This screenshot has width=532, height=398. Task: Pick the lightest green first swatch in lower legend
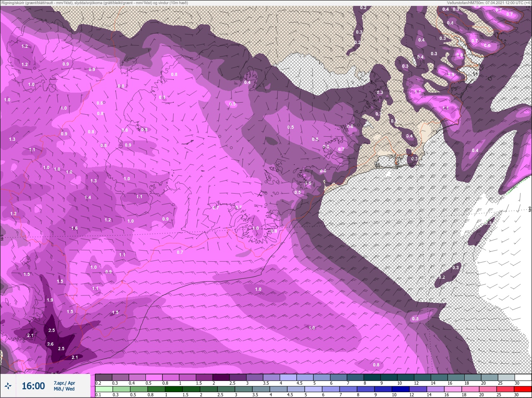(x=103, y=389)
